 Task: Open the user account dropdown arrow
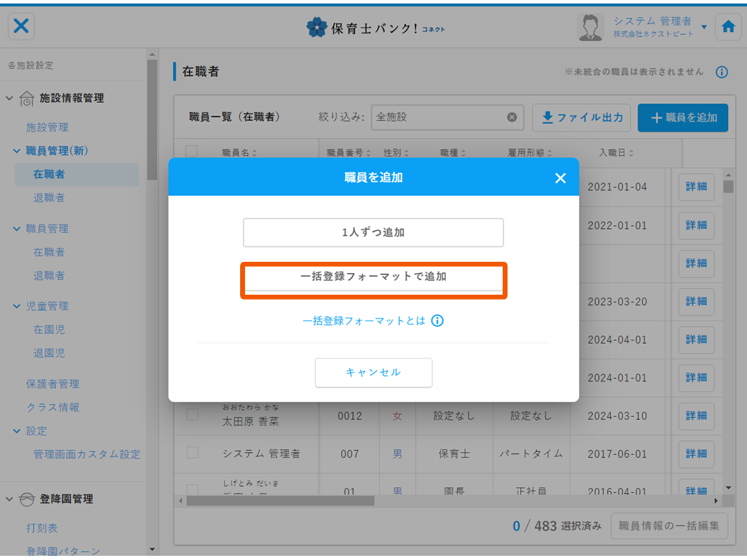[x=704, y=27]
